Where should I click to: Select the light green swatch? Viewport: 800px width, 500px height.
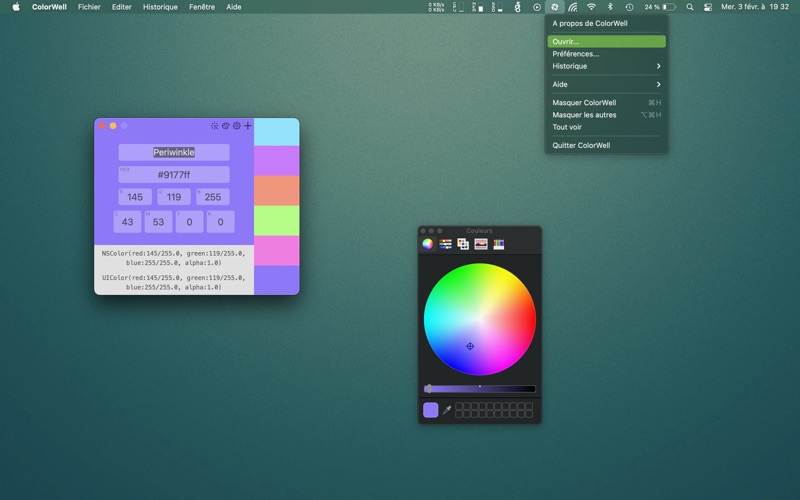(x=277, y=220)
